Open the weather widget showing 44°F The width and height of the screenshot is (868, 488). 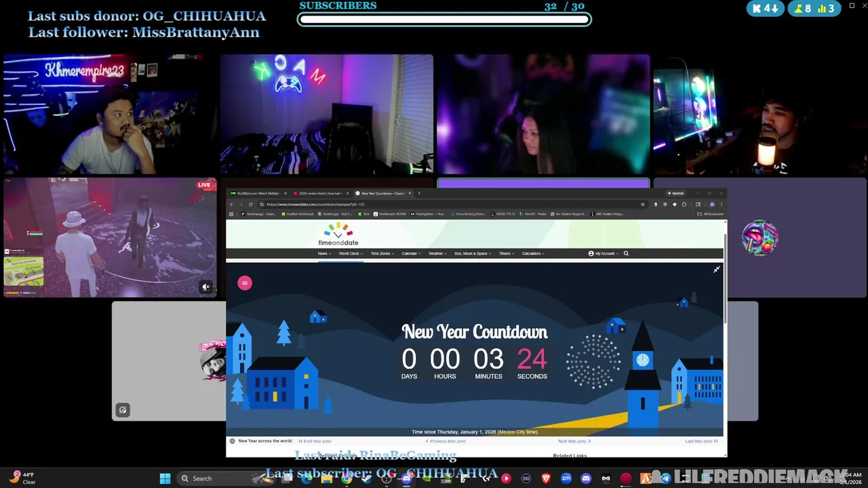[22, 478]
